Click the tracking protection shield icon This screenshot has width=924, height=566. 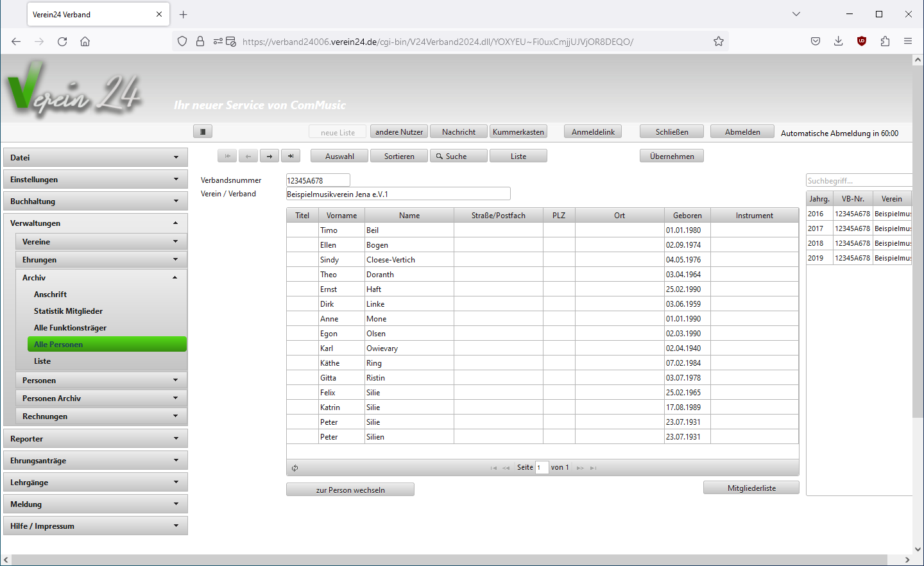(x=182, y=42)
